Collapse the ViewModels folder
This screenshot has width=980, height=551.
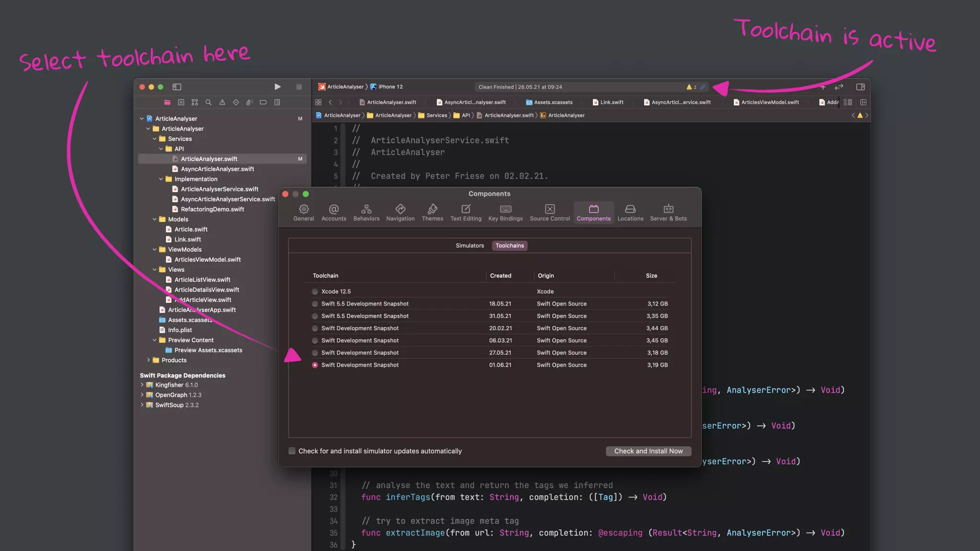coord(155,249)
